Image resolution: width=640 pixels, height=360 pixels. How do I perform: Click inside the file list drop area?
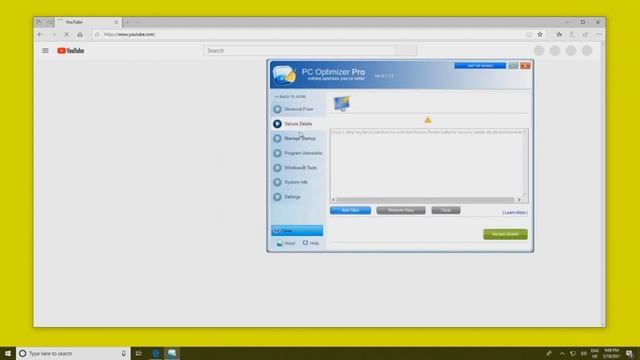(x=427, y=165)
